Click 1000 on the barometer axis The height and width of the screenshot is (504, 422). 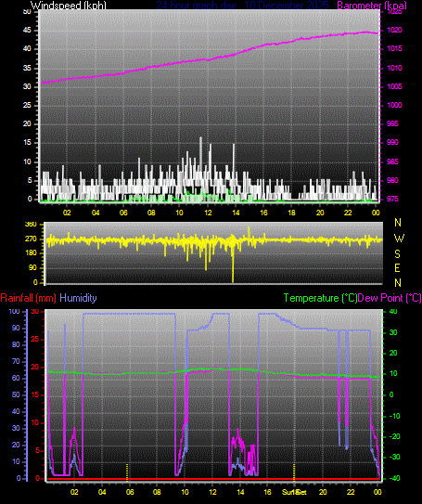394,106
